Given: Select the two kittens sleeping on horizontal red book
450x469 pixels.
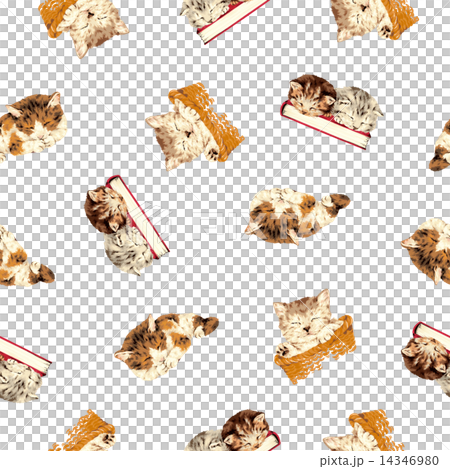Looking at the screenshot, I should click(x=332, y=112).
